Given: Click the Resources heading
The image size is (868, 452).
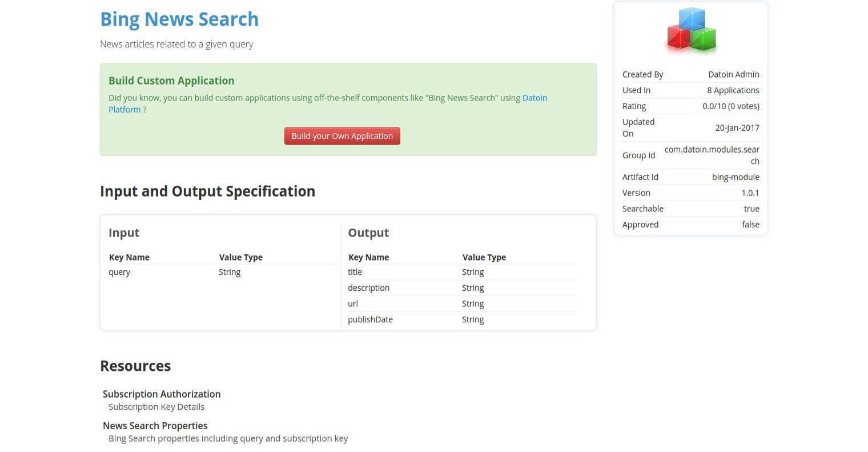Looking at the screenshot, I should click(x=135, y=366).
